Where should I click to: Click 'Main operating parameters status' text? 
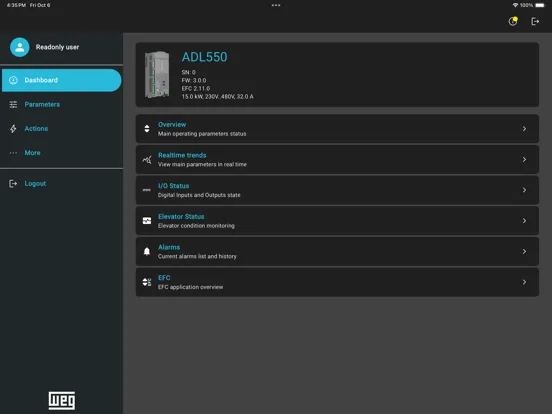pos(202,134)
